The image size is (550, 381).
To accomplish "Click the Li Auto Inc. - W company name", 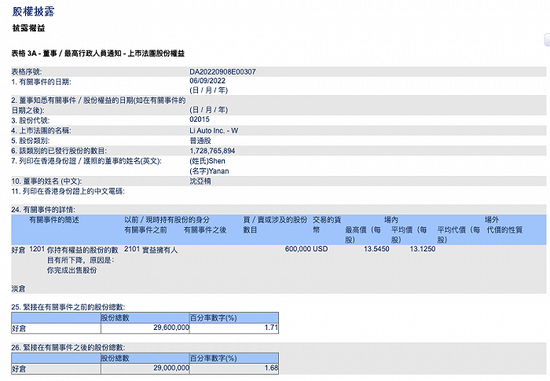I will pyautogui.click(x=214, y=131).
